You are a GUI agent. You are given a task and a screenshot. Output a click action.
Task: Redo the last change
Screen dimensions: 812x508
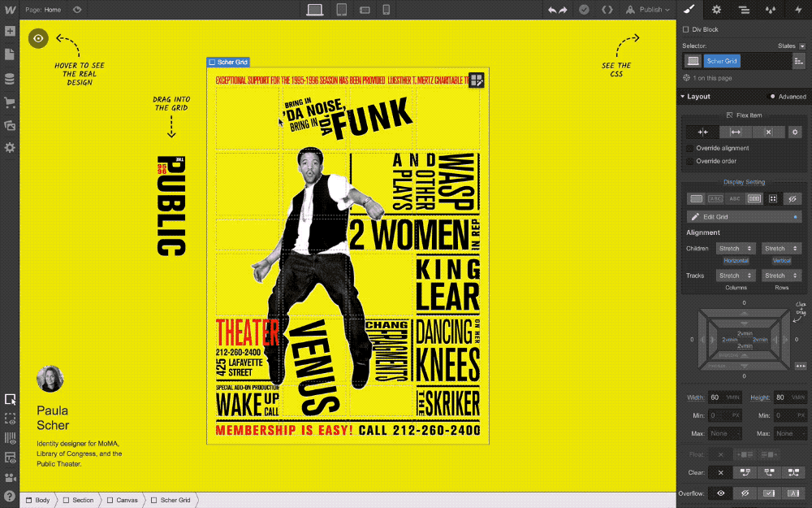point(563,10)
